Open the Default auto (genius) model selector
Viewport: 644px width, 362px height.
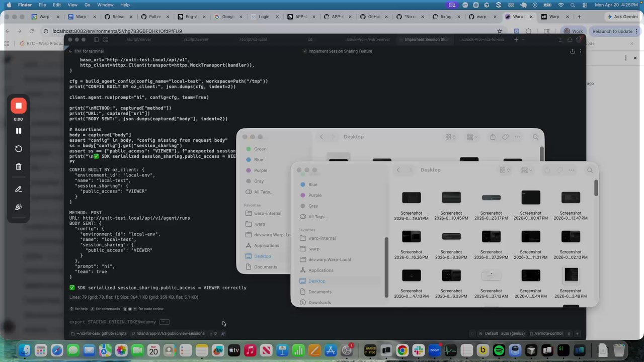point(501,333)
